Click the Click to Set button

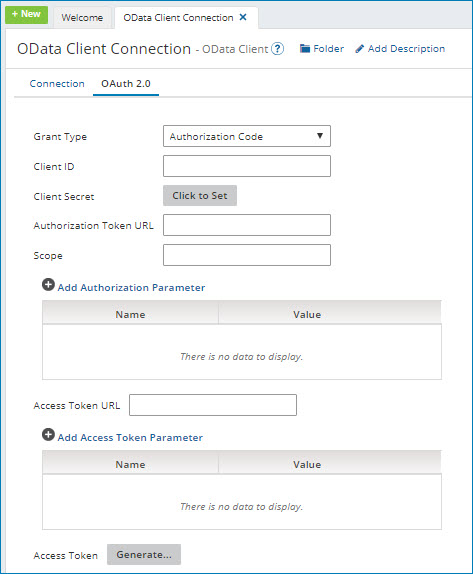(x=200, y=195)
